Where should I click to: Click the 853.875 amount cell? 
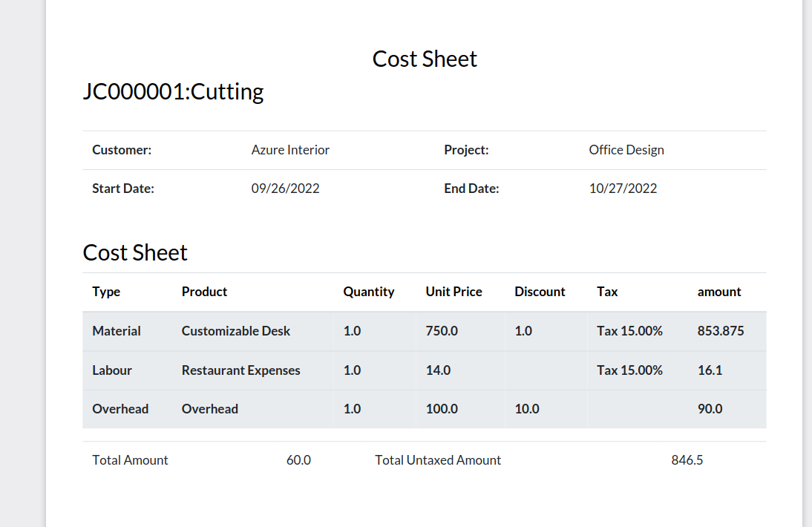tap(721, 331)
